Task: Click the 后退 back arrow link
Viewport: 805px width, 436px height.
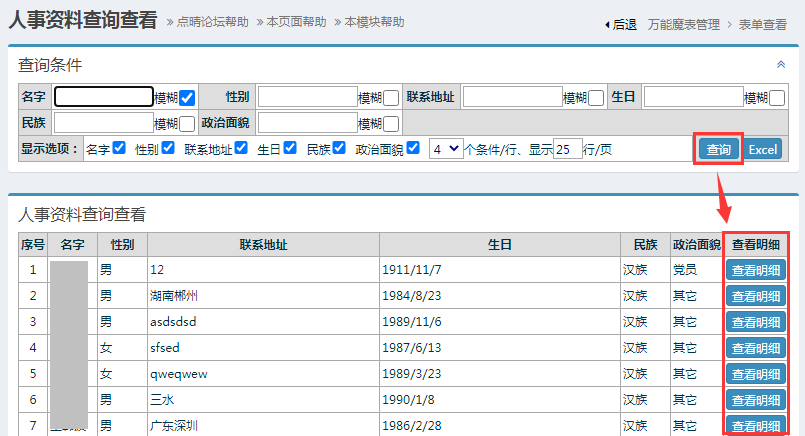Action: pyautogui.click(x=621, y=24)
